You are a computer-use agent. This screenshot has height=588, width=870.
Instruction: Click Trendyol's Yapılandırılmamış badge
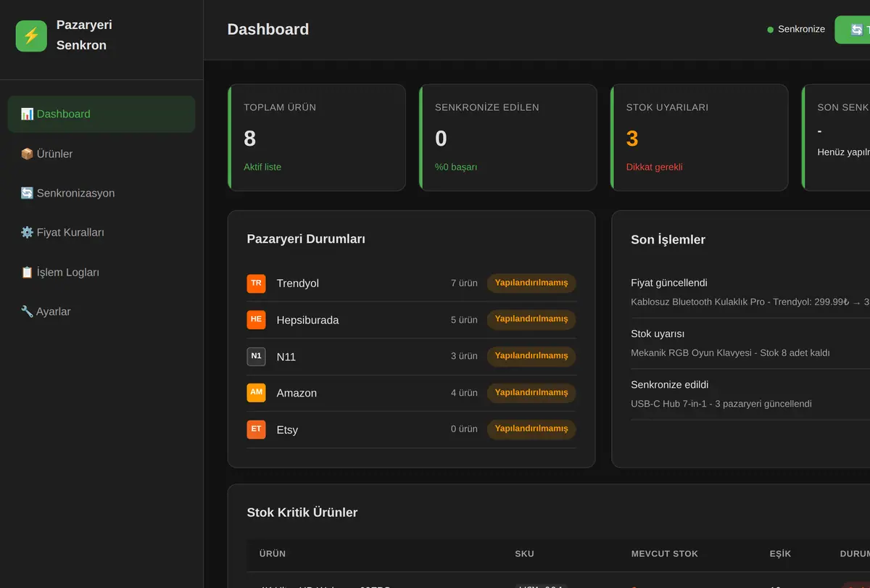click(x=531, y=283)
